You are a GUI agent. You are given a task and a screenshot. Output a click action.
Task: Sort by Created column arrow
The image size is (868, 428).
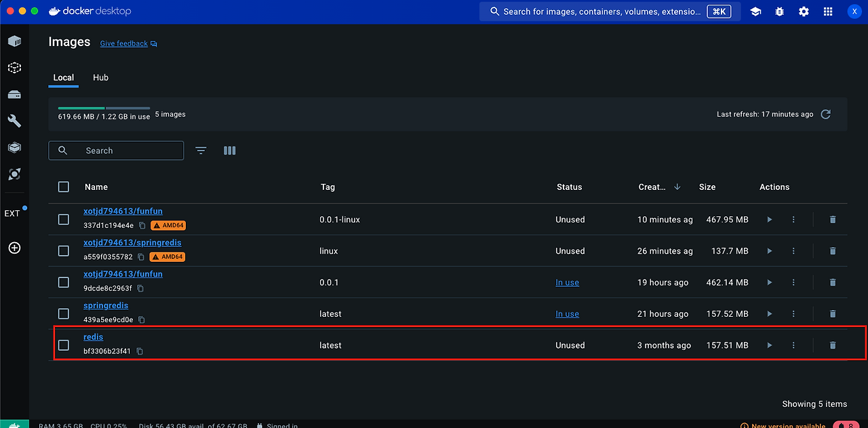pyautogui.click(x=677, y=187)
